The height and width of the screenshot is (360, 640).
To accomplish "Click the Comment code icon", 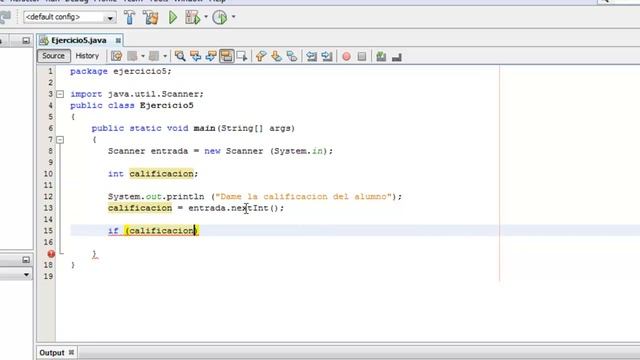I will click(381, 56).
